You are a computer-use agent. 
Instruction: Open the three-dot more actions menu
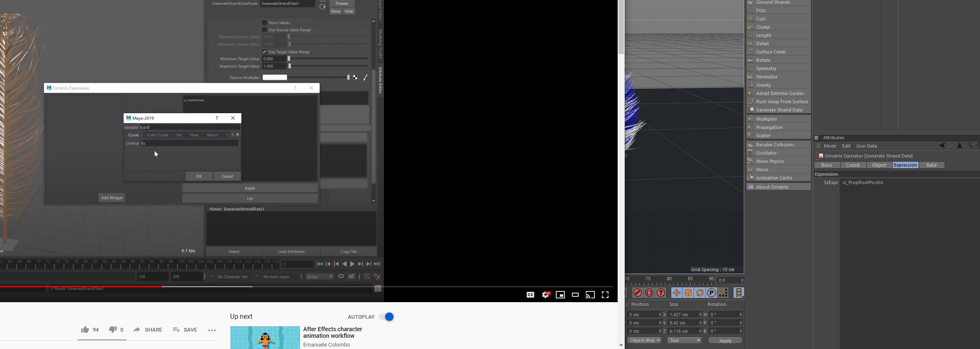pos(212,330)
